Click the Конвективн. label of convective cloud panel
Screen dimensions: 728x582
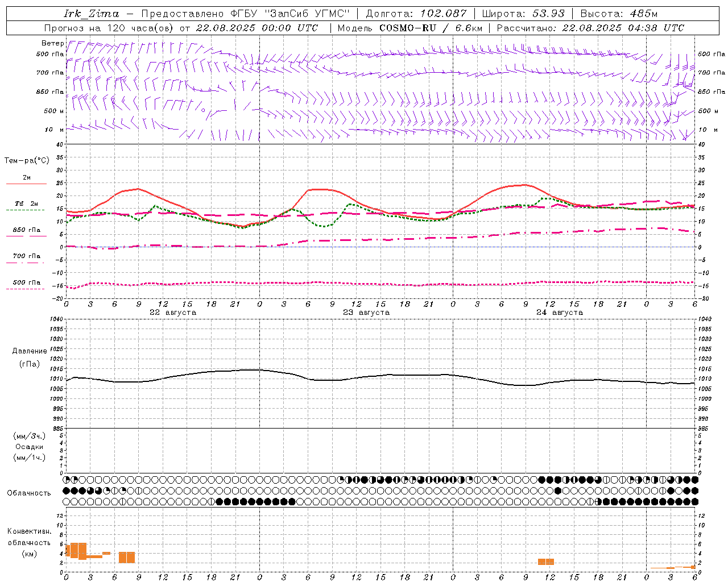30,531
